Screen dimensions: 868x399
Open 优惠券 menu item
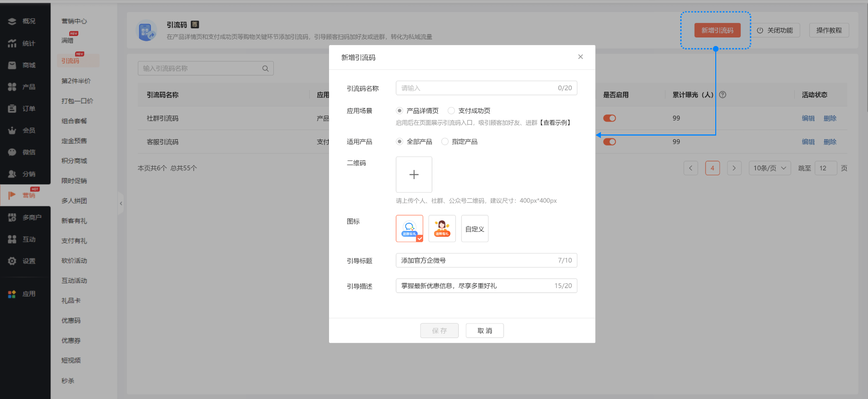(71, 340)
